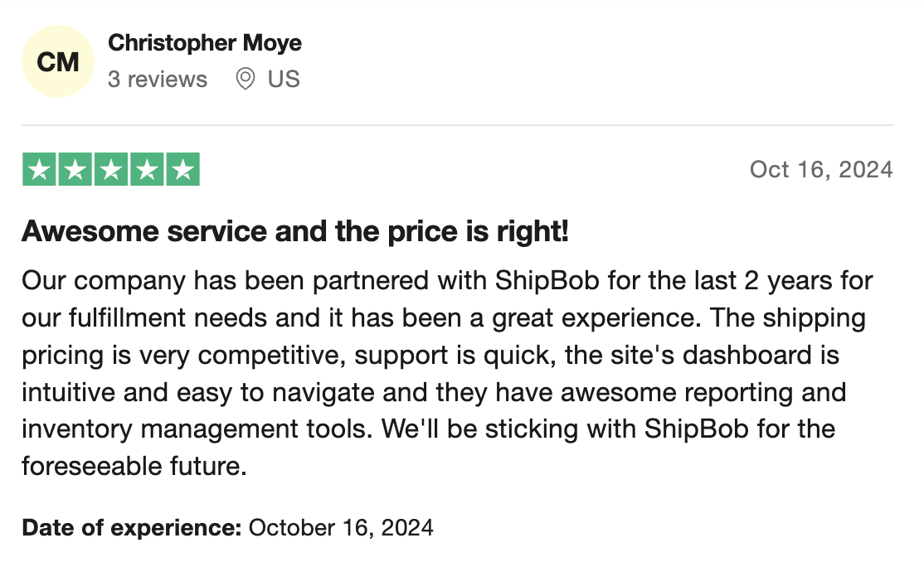Click the October 16, 2024 experience date
924x567 pixels.
pyautogui.click(x=341, y=527)
